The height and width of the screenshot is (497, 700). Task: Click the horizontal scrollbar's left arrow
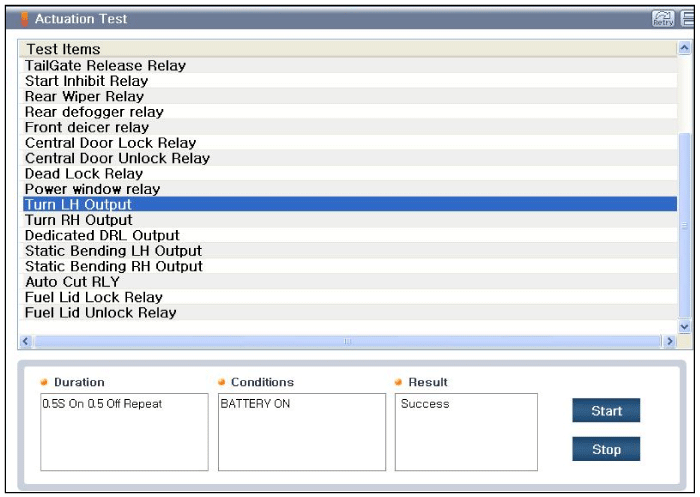click(25, 342)
